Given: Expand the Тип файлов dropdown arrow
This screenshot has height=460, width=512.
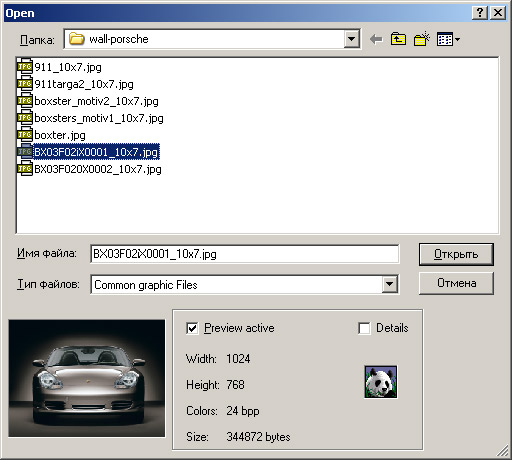Looking at the screenshot, I should [389, 285].
